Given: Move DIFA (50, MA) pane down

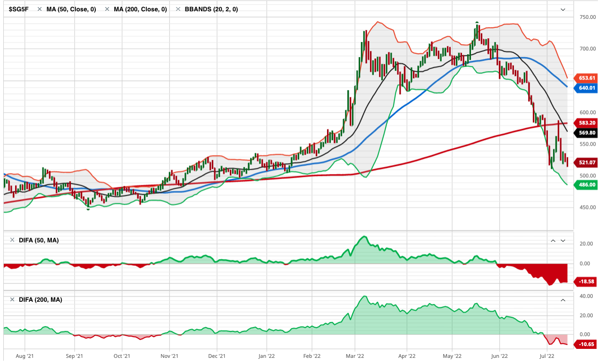Looking at the screenshot, I should coord(563,240).
